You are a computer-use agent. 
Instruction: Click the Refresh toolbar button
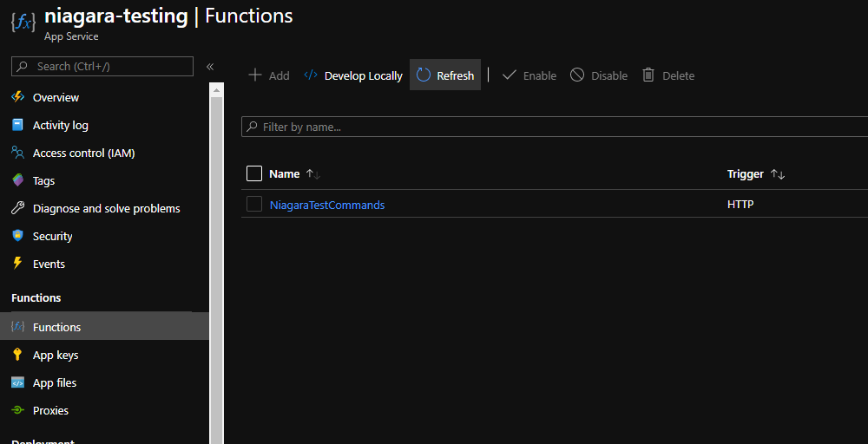tap(445, 75)
